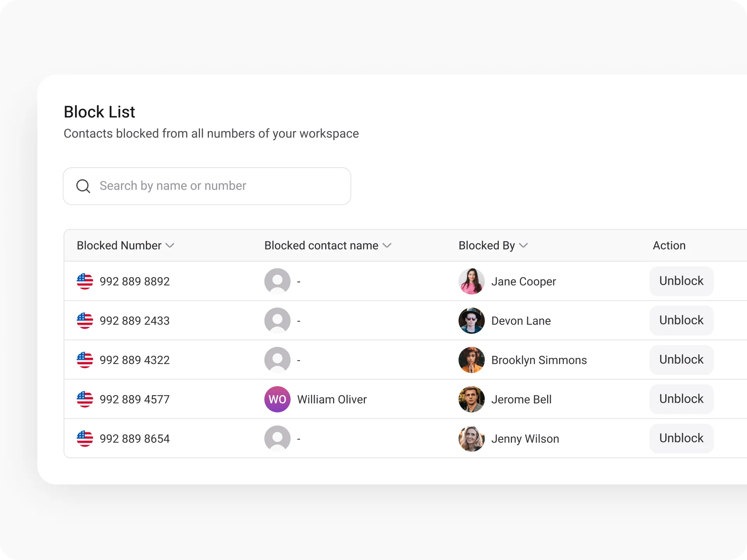Image resolution: width=747 pixels, height=560 pixels.
Task: Select phone number 992 889 8892
Action: (135, 282)
